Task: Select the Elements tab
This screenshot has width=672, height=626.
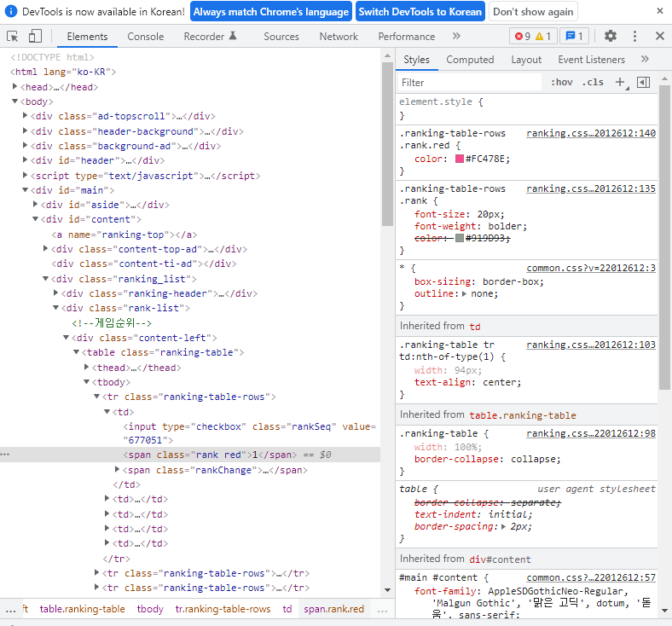Action: 87,37
